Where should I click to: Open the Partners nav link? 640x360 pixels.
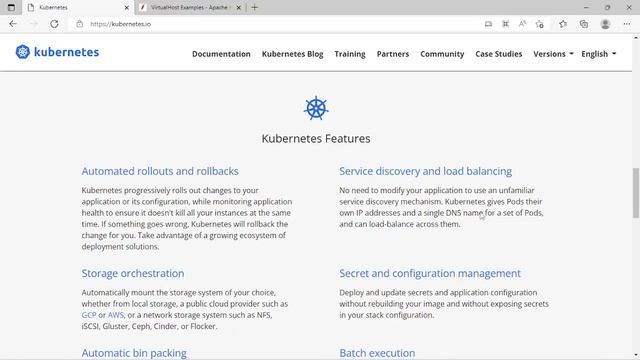tap(393, 54)
